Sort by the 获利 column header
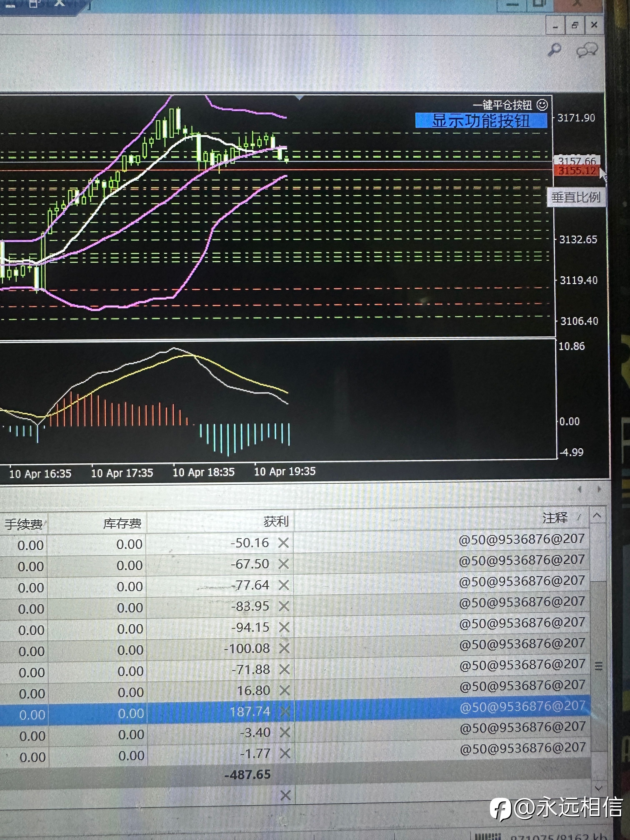The width and height of the screenshot is (630, 840). pyautogui.click(x=276, y=521)
